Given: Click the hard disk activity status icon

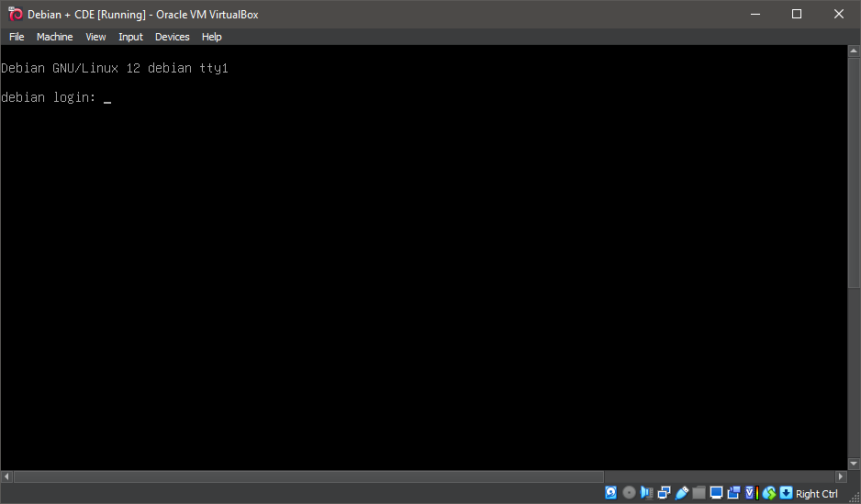Looking at the screenshot, I should [611, 493].
